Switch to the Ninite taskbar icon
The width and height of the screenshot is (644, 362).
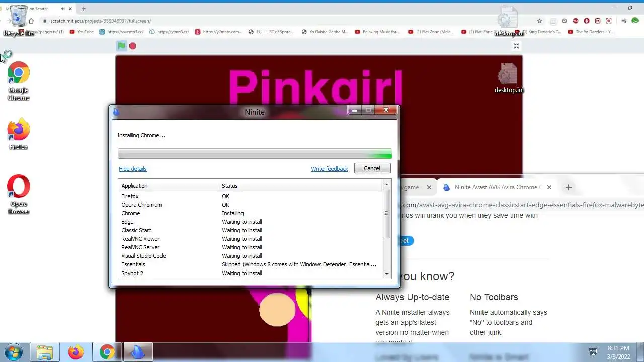[x=137, y=352]
